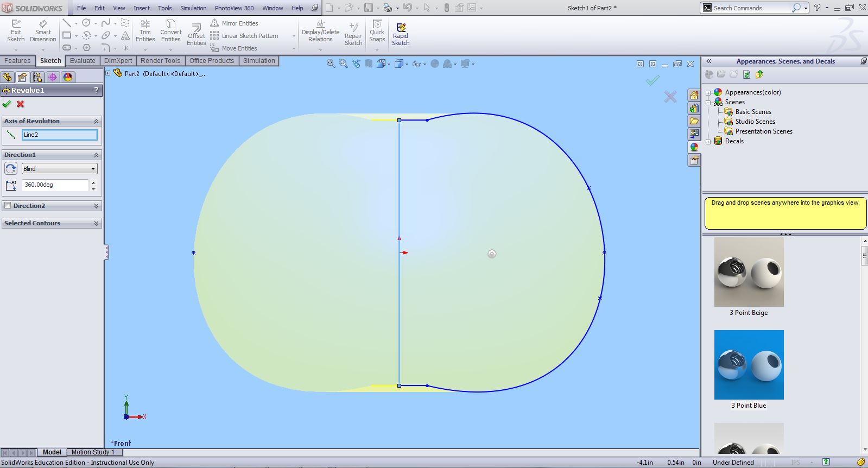868x468 pixels.
Task: Click Move Entities
Action: [234, 48]
